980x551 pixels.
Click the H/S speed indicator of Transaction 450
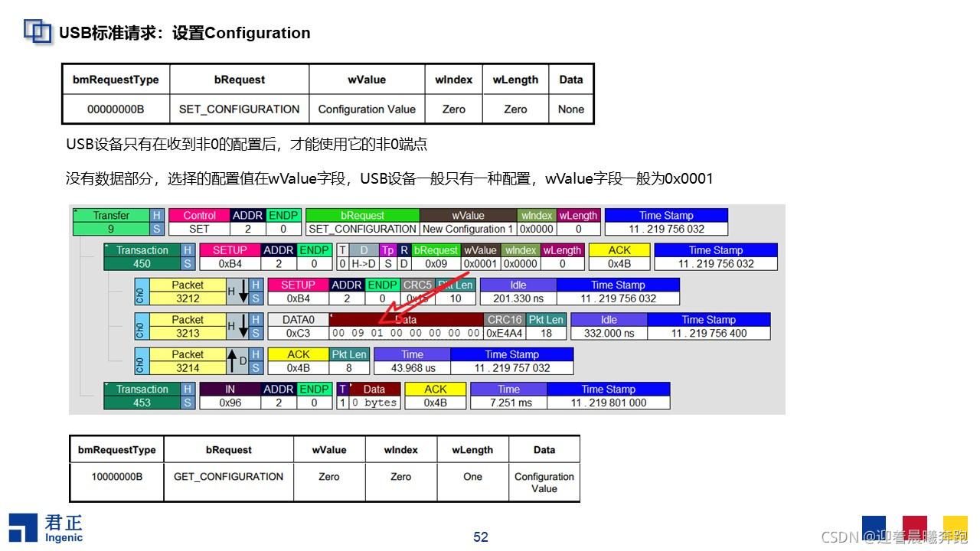pyautogui.click(x=188, y=257)
